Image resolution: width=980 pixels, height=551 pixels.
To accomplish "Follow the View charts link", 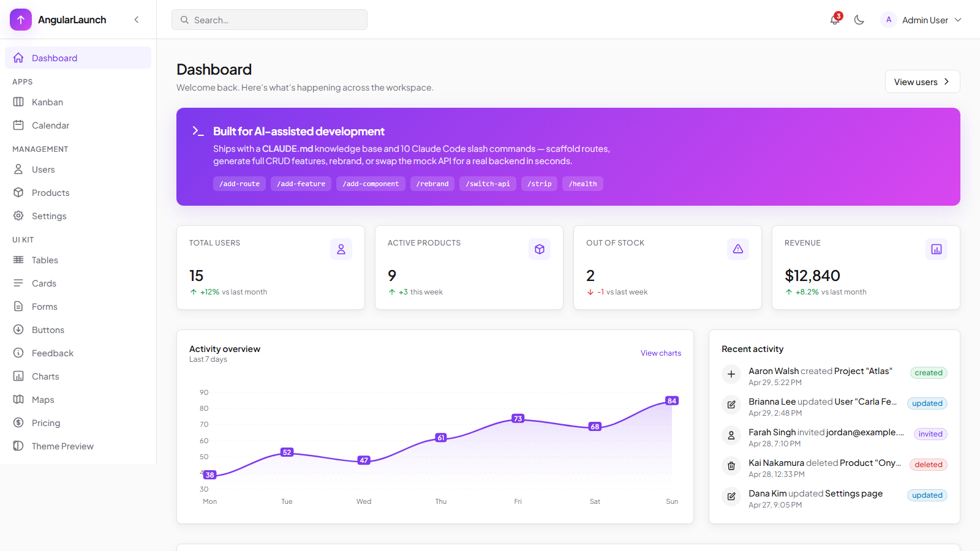I will coord(661,353).
